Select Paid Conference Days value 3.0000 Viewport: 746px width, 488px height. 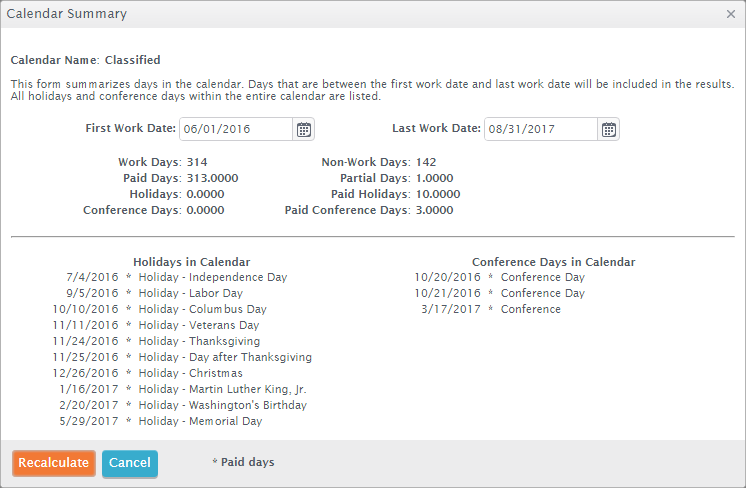434,210
